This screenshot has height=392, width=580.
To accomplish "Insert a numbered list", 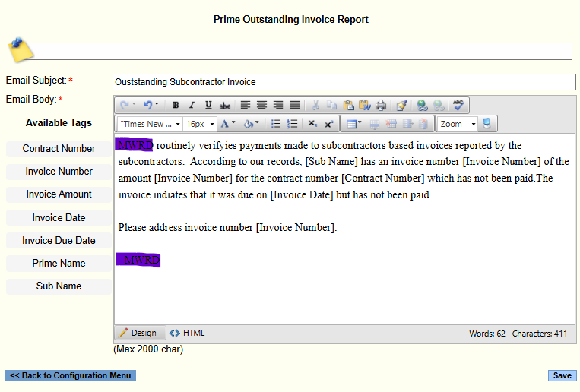I will 292,124.
